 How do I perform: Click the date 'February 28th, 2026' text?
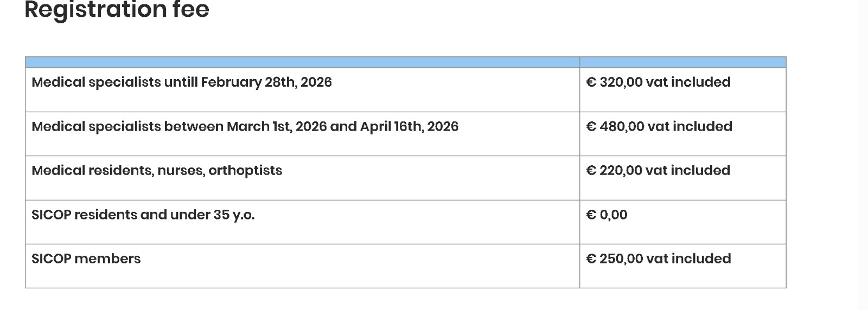click(266, 82)
